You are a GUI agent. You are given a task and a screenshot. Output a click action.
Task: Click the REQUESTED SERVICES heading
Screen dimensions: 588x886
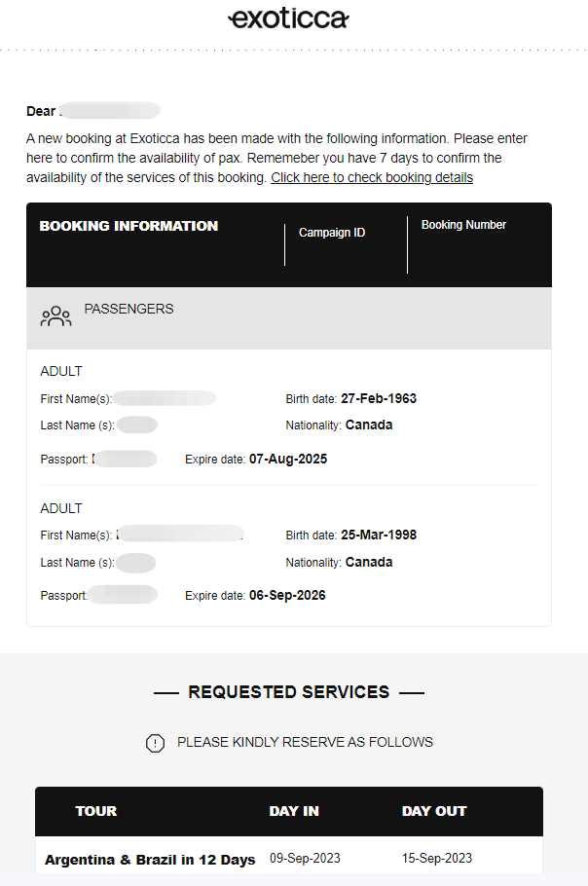[288, 692]
